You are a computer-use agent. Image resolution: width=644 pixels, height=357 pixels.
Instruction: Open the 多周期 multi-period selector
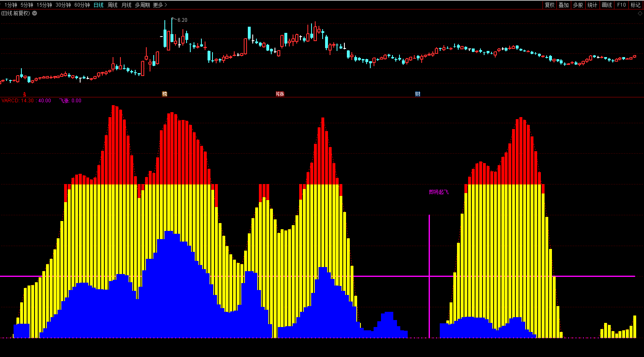point(142,5)
